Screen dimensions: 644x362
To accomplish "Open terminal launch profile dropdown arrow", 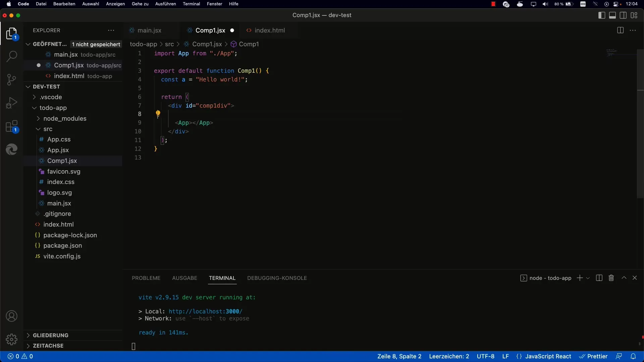I will [588, 278].
